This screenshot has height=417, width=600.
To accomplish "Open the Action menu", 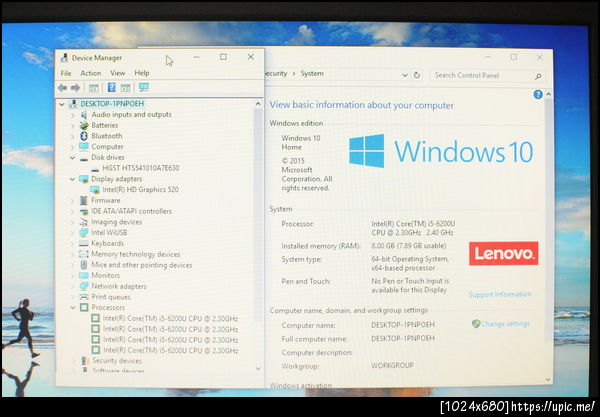I will [x=91, y=73].
